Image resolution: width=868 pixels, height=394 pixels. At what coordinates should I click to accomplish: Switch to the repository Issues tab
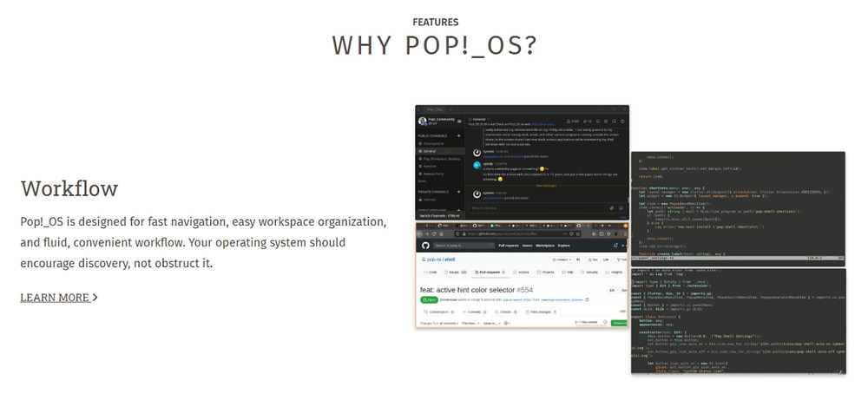coord(455,273)
